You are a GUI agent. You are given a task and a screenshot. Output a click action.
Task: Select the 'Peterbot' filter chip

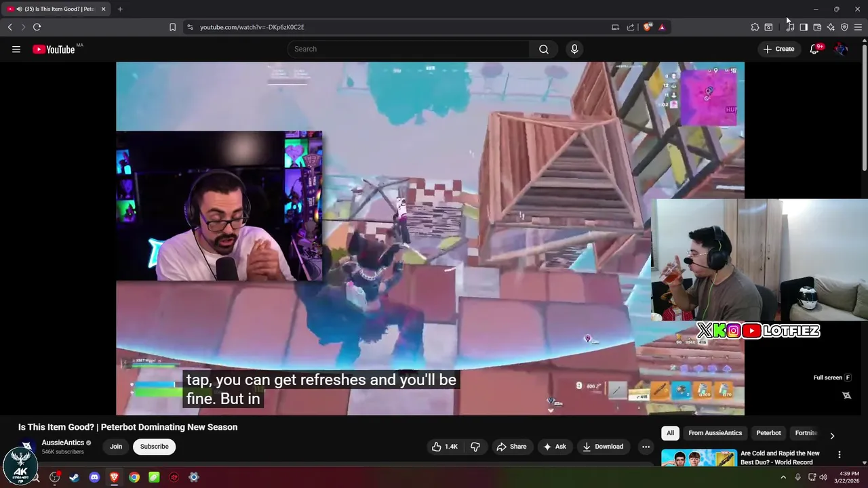click(768, 433)
